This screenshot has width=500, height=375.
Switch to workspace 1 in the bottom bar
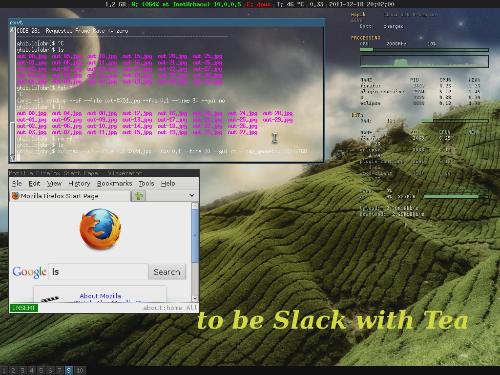point(4,370)
